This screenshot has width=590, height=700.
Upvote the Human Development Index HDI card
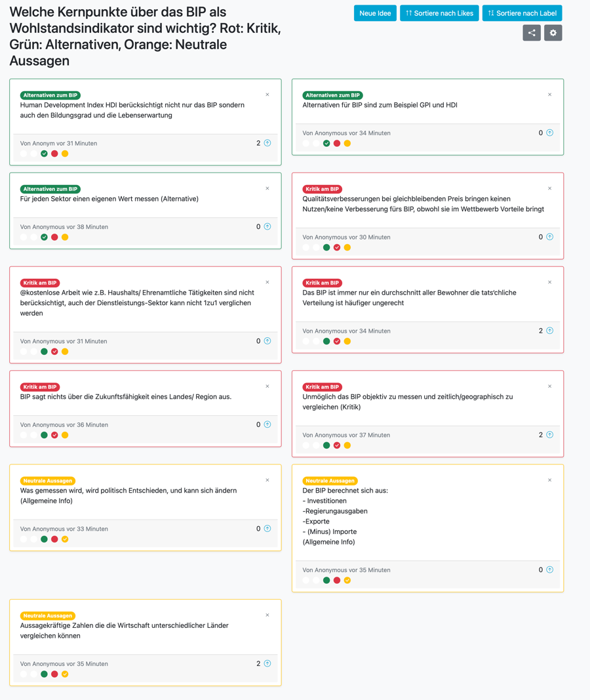click(267, 143)
